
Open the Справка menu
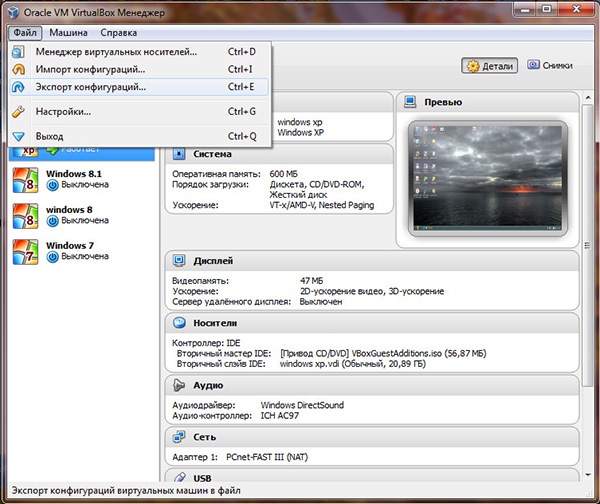click(119, 33)
